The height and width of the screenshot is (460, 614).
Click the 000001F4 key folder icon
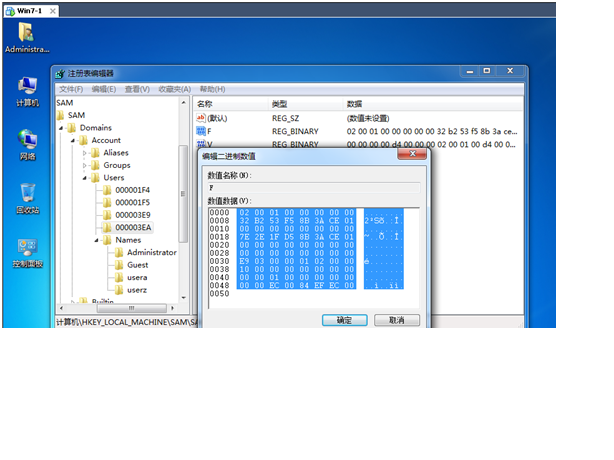(x=107, y=190)
